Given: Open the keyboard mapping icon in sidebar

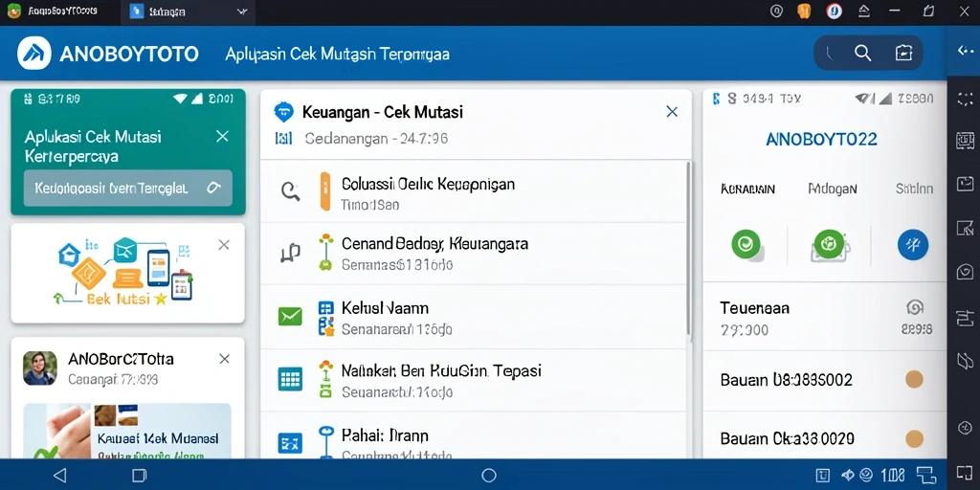Looking at the screenshot, I should point(965,141).
